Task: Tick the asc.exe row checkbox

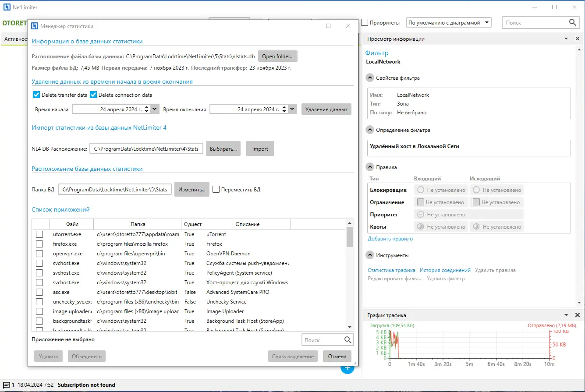Action: pos(39,292)
